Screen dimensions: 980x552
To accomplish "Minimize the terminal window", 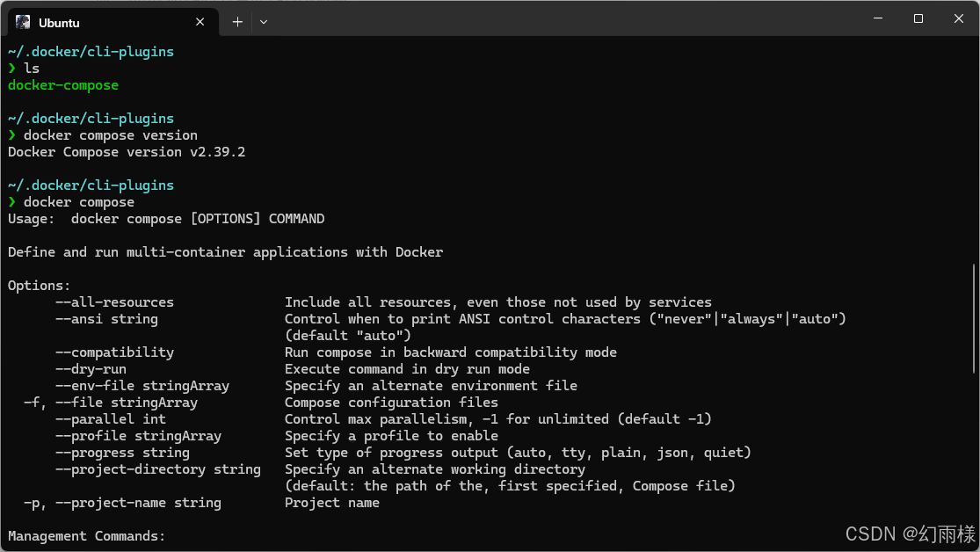I will (878, 18).
